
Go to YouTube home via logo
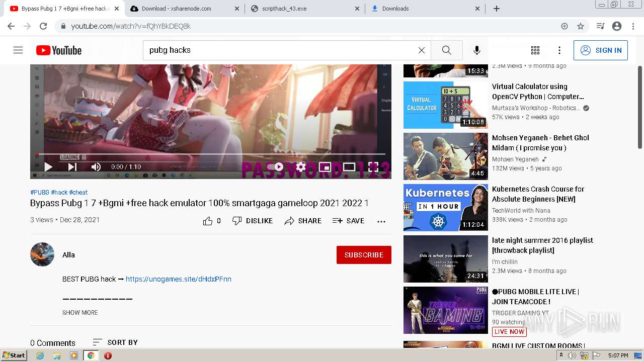[x=59, y=50]
